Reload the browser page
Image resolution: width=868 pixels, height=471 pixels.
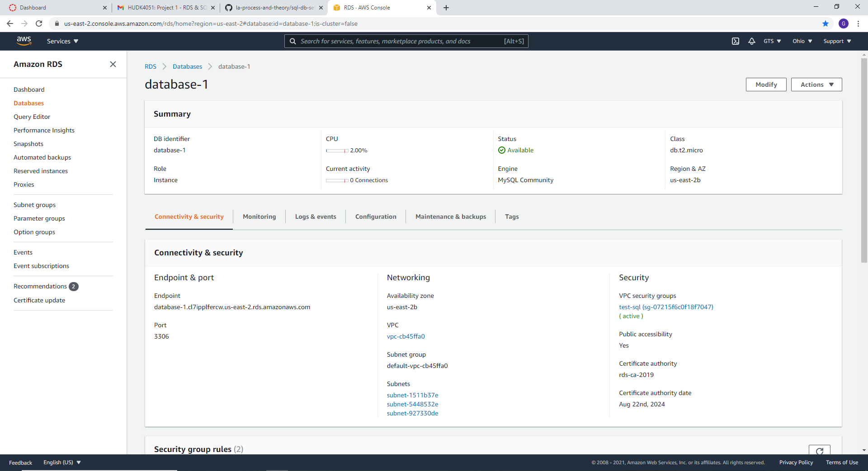pos(39,24)
